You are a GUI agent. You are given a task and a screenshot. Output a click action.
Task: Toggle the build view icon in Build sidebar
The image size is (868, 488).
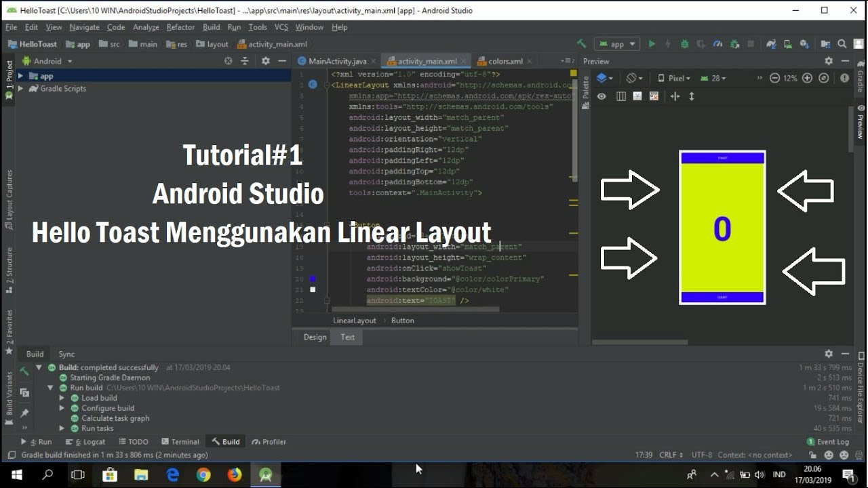click(24, 392)
